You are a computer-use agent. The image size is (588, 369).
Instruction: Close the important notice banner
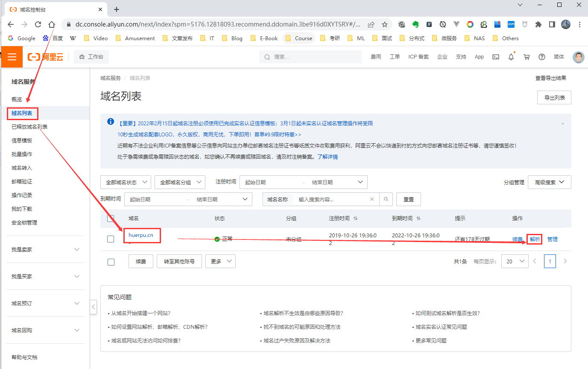(x=562, y=124)
